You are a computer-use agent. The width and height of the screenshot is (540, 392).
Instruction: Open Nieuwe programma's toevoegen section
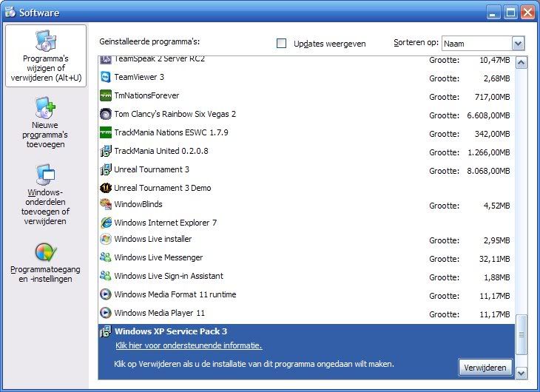point(45,123)
